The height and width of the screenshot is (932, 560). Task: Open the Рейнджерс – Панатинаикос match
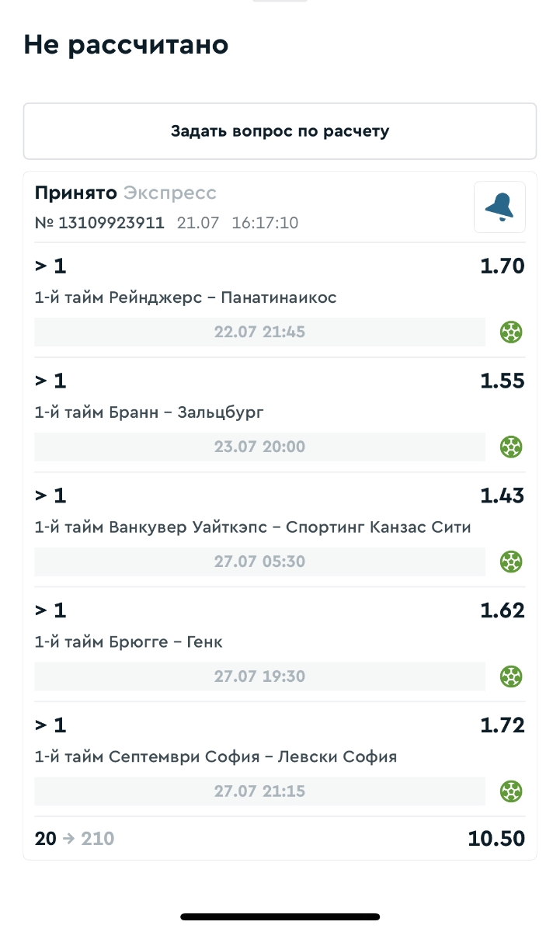[186, 297]
